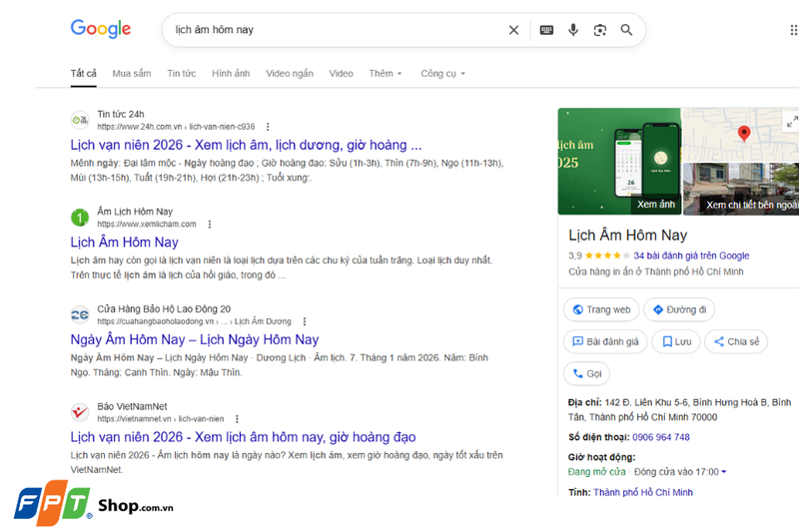This screenshot has height=532, width=799.
Task: Switch to the Hình ảnh tab
Action: pos(231,73)
